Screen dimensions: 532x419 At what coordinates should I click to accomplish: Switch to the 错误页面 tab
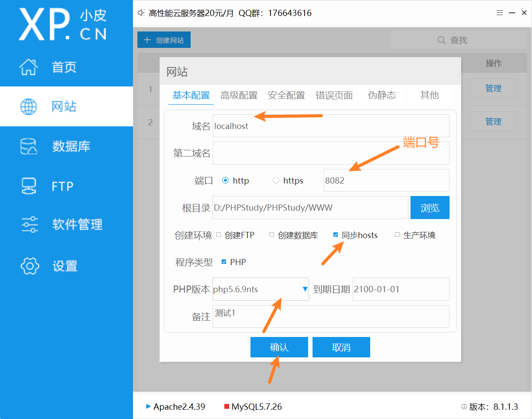[x=334, y=95]
